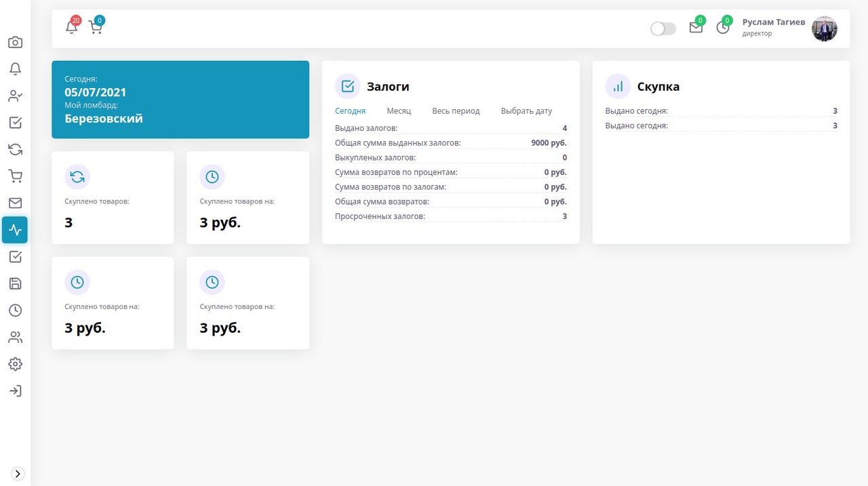
Task: Click the name Руслам Тагиев
Action: [x=774, y=22]
